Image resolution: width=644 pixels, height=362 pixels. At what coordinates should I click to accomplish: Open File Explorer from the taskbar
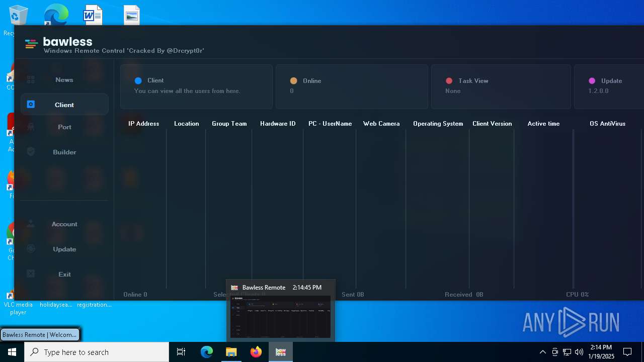click(231, 352)
